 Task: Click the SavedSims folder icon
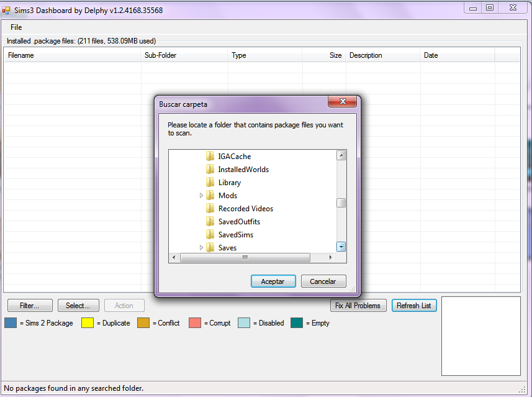(x=210, y=234)
